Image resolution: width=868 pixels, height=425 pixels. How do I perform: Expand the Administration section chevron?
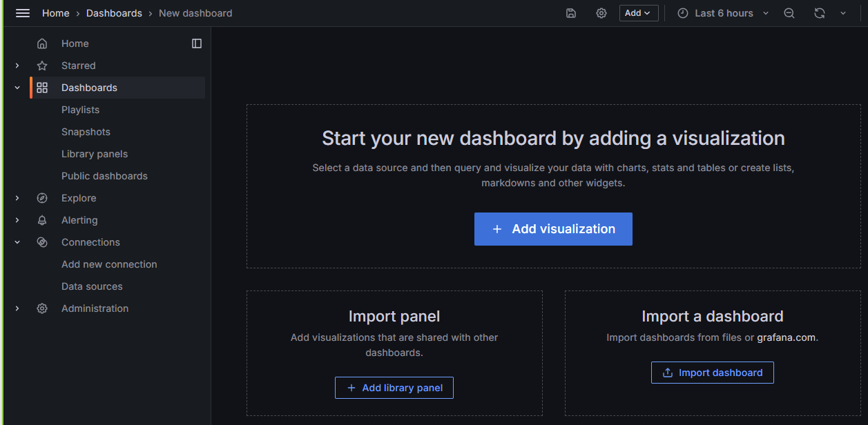[17, 308]
